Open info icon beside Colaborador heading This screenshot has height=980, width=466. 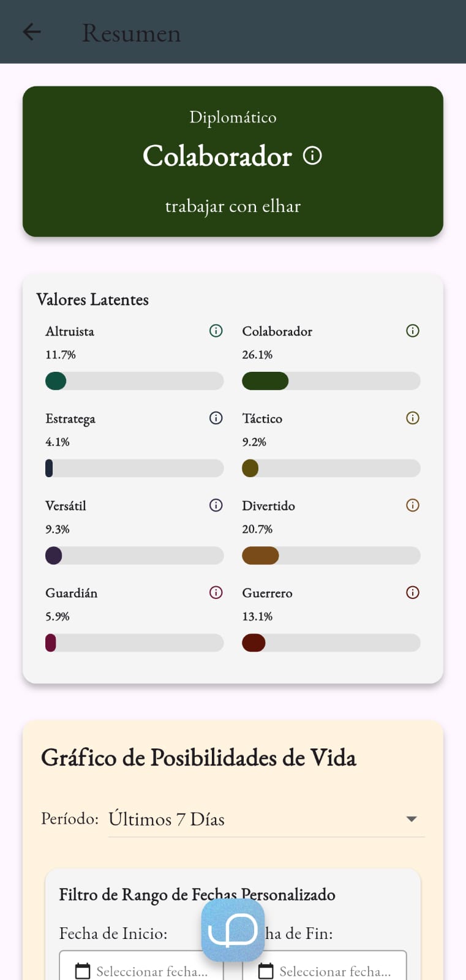pyautogui.click(x=312, y=156)
